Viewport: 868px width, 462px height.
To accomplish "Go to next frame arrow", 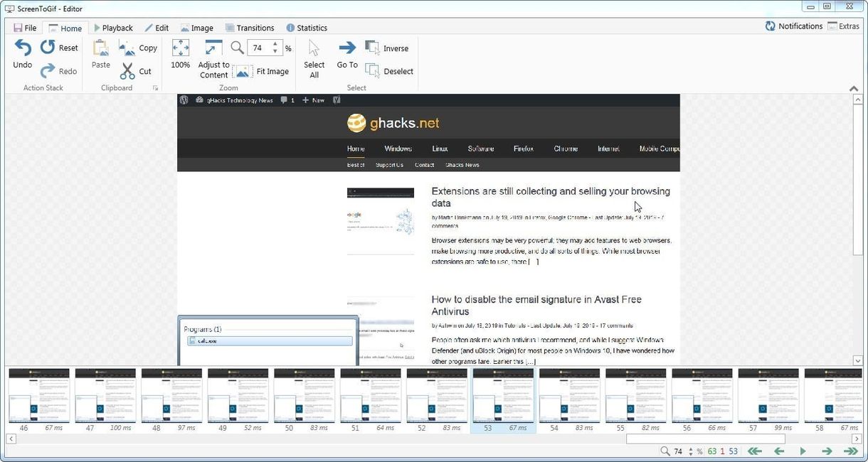I will tap(827, 451).
